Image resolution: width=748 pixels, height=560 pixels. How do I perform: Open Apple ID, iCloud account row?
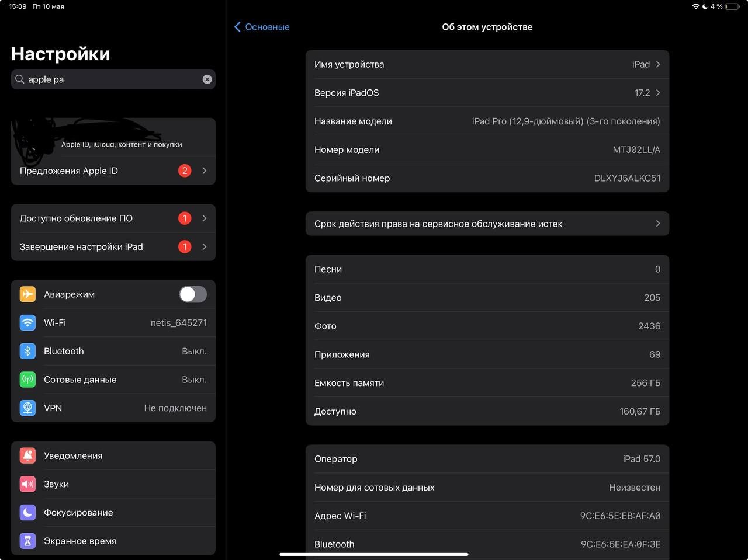(x=113, y=138)
